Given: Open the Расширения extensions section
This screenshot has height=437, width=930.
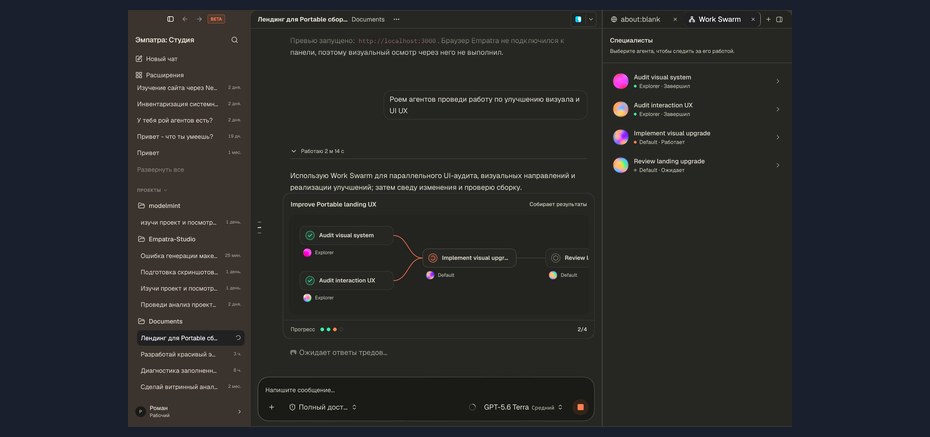Looking at the screenshot, I should click(160, 75).
